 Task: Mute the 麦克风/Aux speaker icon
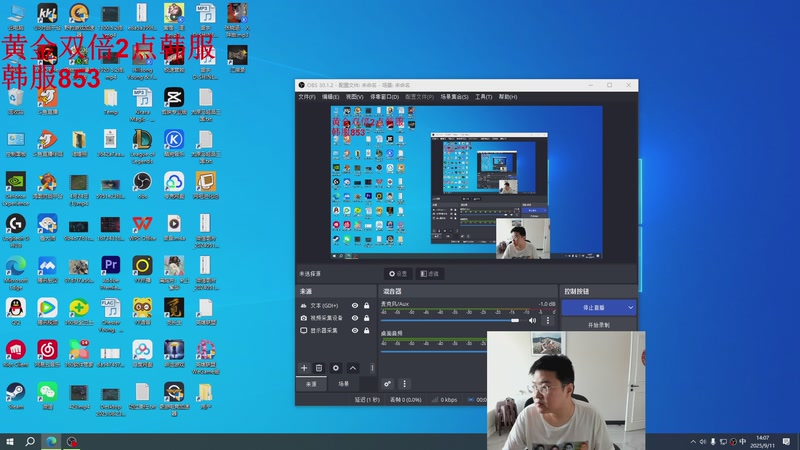(532, 320)
